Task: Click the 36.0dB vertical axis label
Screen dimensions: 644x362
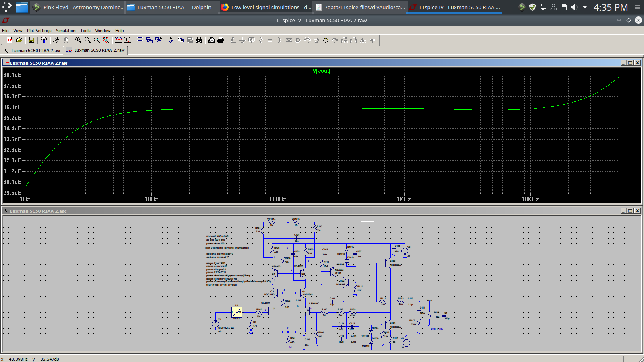Action: 12,107
